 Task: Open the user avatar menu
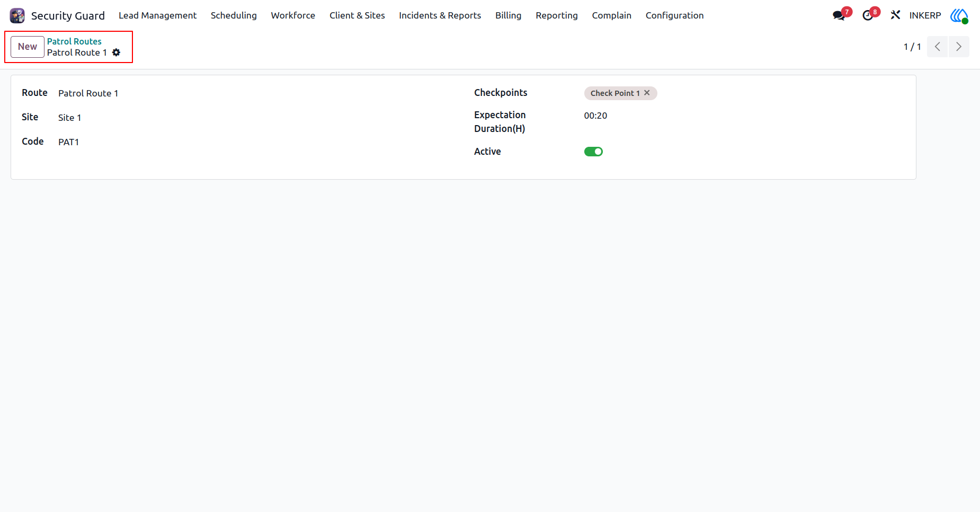pos(959,15)
